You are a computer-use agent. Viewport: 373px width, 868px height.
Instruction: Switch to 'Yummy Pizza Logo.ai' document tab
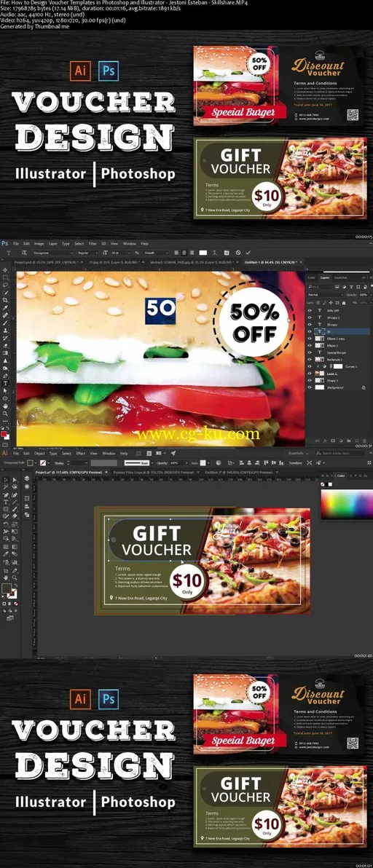pyautogui.click(x=154, y=472)
